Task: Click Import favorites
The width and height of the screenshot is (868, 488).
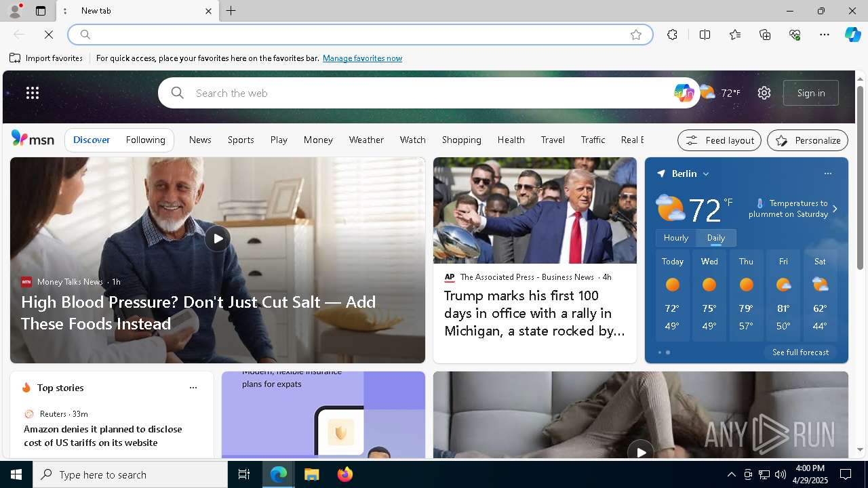Action: coord(46,58)
